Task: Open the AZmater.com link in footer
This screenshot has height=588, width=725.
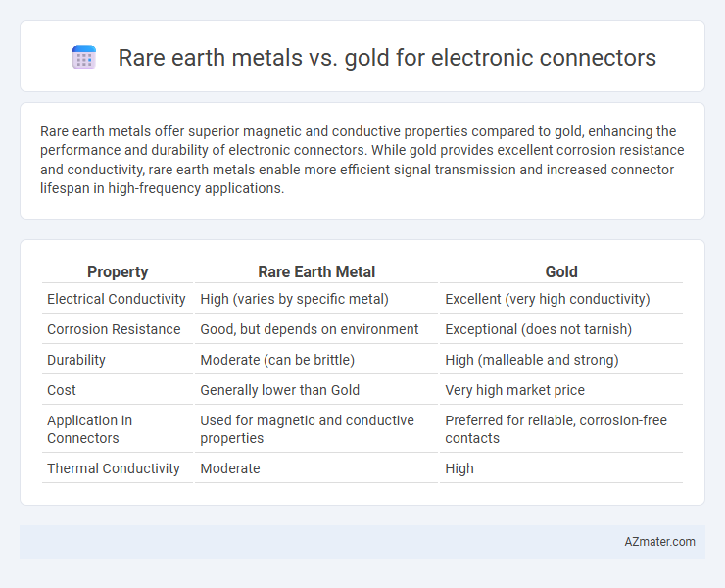Action: point(659,542)
